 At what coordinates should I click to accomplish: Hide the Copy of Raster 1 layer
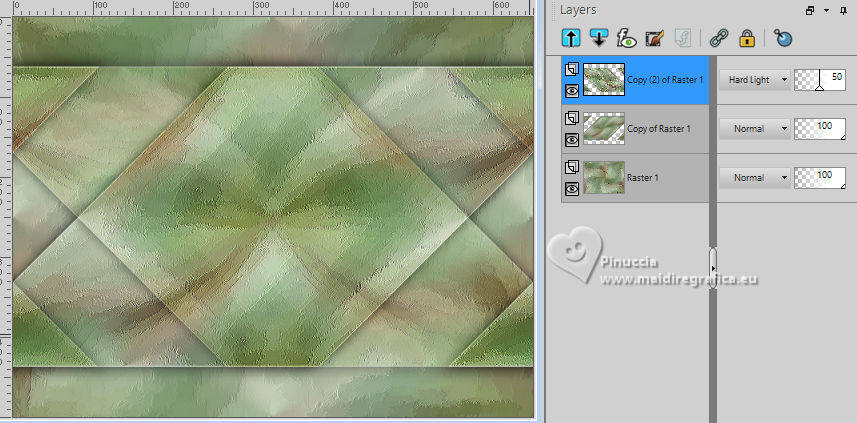[x=572, y=140]
